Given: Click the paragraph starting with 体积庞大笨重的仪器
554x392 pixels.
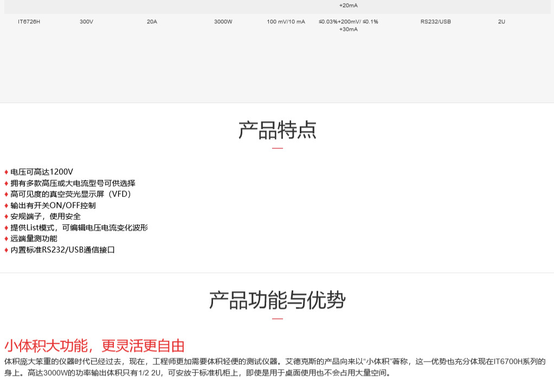Looking at the screenshot, I should 275,367.
